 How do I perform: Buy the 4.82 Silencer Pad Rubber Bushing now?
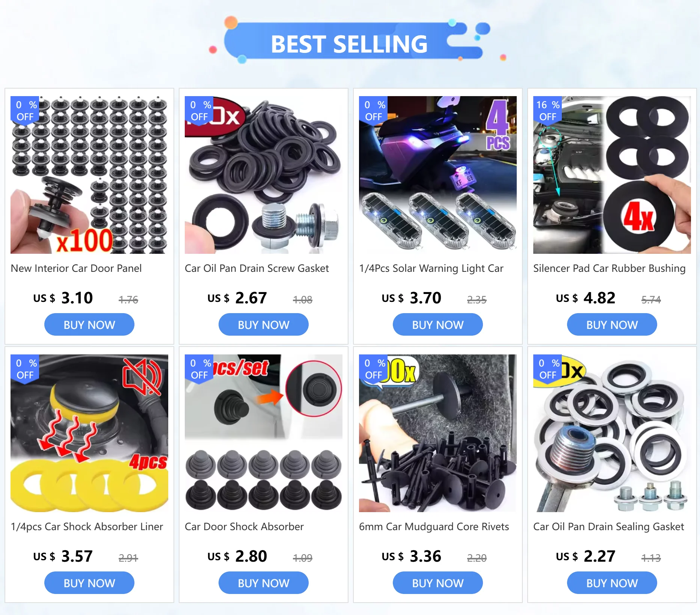coord(612,325)
